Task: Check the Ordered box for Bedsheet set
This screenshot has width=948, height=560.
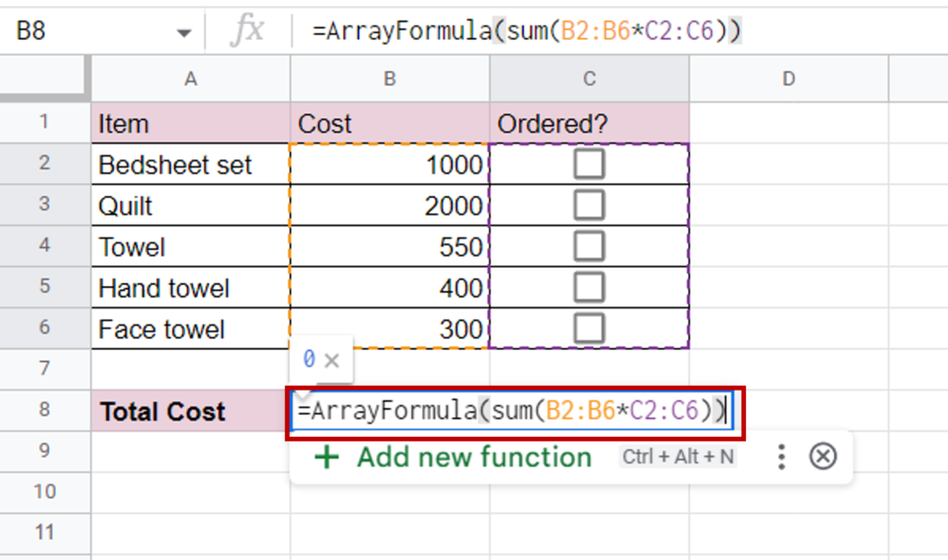Action: coord(589,164)
